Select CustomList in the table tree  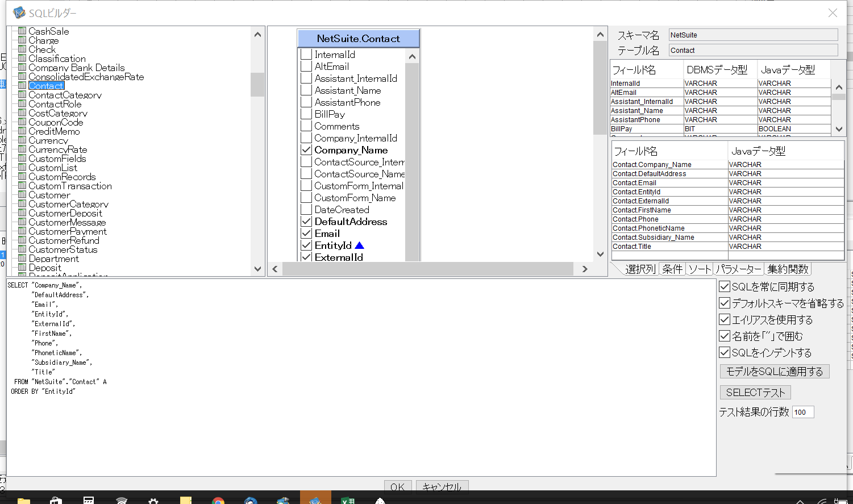point(53,168)
